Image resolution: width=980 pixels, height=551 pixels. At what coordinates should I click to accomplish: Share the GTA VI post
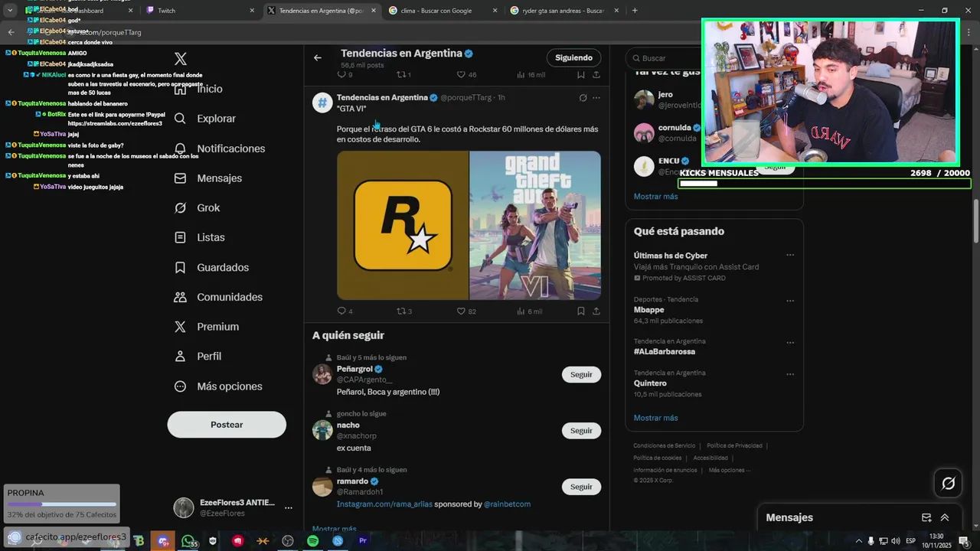tap(596, 311)
